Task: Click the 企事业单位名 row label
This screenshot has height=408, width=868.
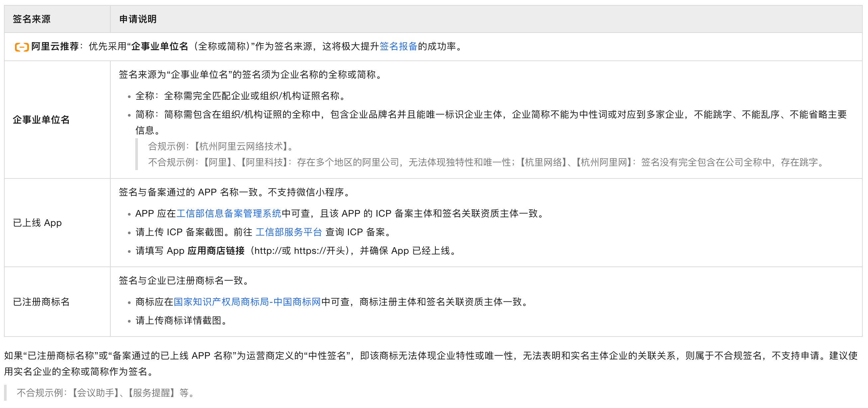Action: (41, 120)
